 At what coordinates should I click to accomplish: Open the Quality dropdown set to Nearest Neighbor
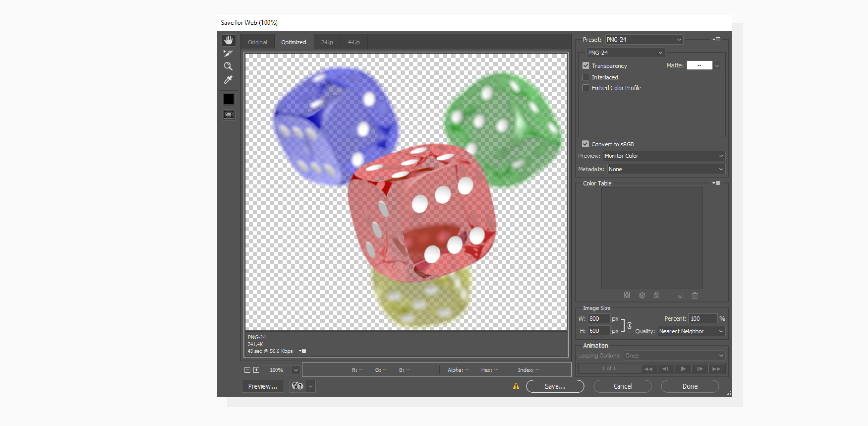(x=691, y=331)
